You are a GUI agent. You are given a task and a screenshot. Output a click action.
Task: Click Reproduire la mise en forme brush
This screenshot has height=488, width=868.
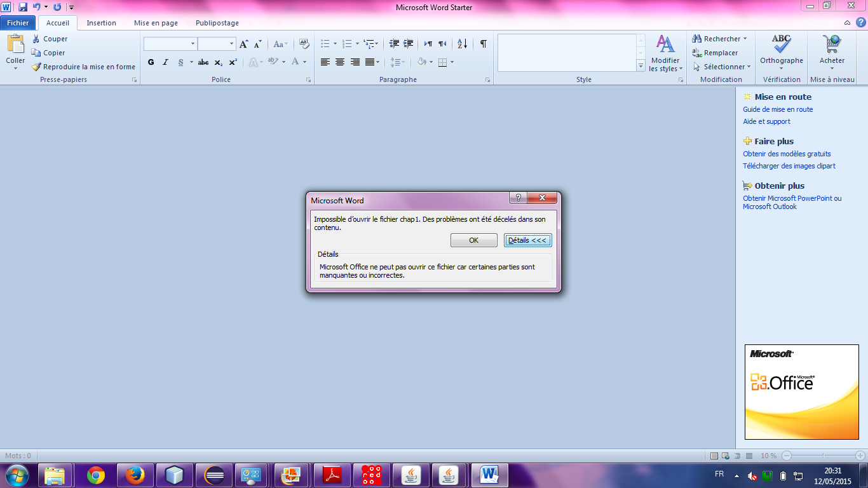[83, 67]
